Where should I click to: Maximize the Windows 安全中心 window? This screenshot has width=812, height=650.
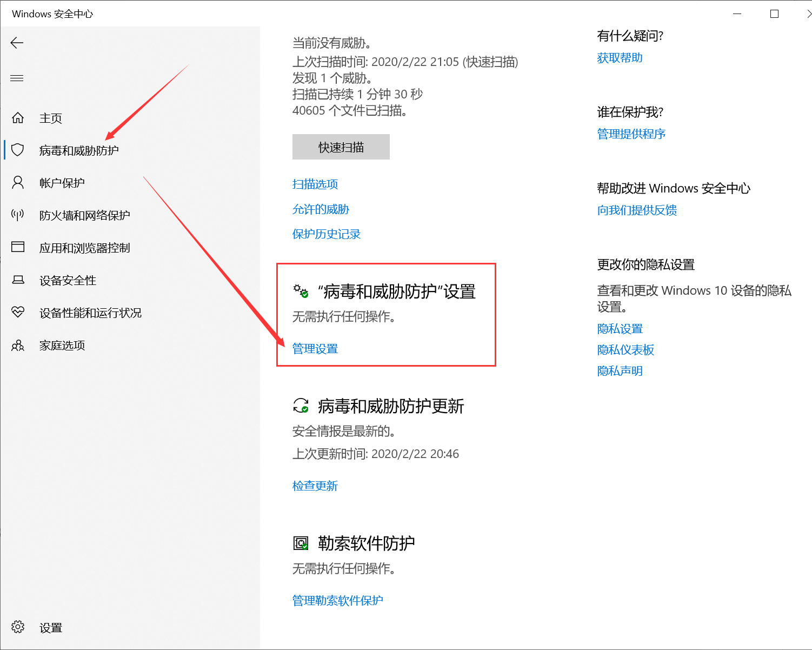pos(774,14)
